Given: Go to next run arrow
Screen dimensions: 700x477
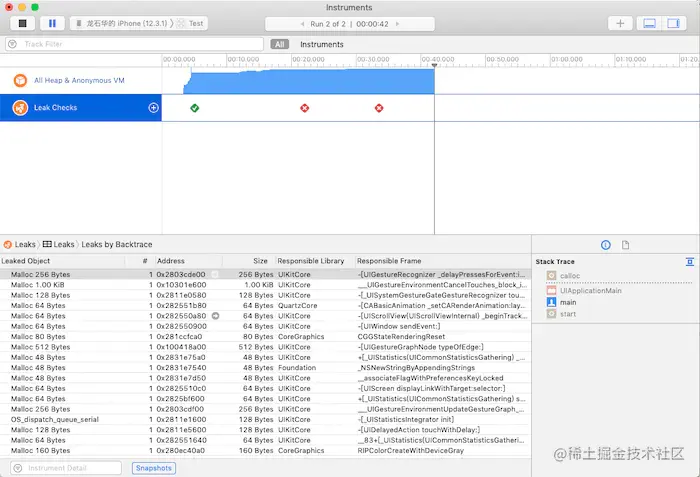Looking at the screenshot, I should coord(397,24).
